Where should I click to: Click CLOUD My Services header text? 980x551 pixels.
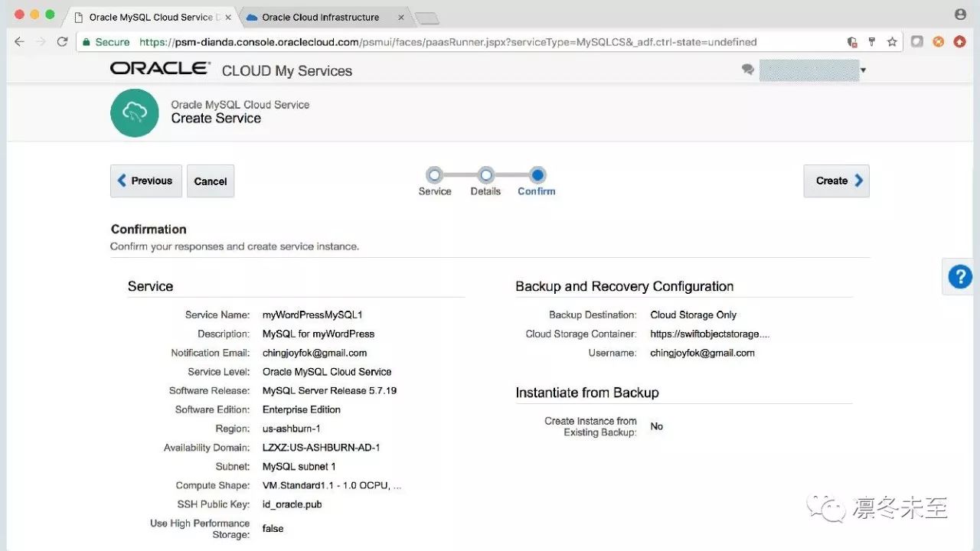coord(287,70)
